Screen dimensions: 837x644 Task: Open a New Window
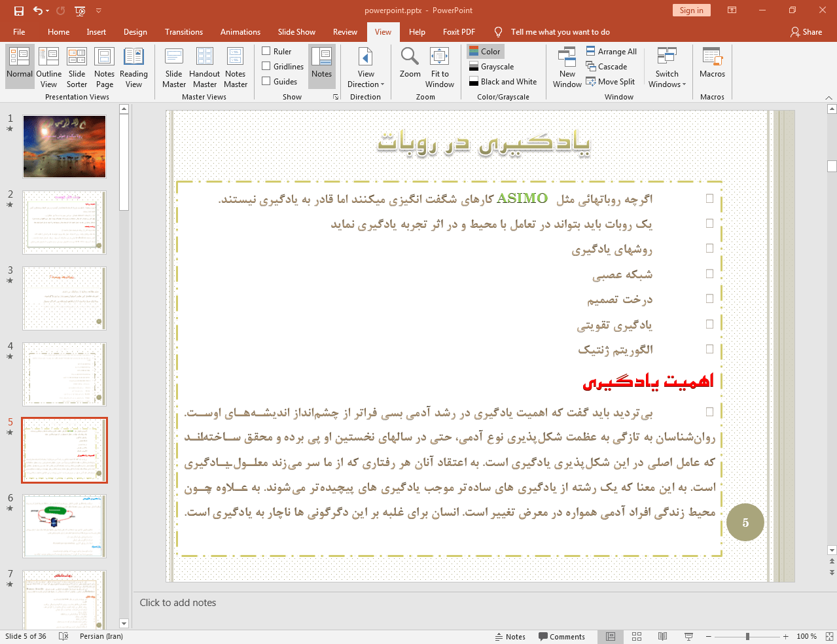[567, 67]
